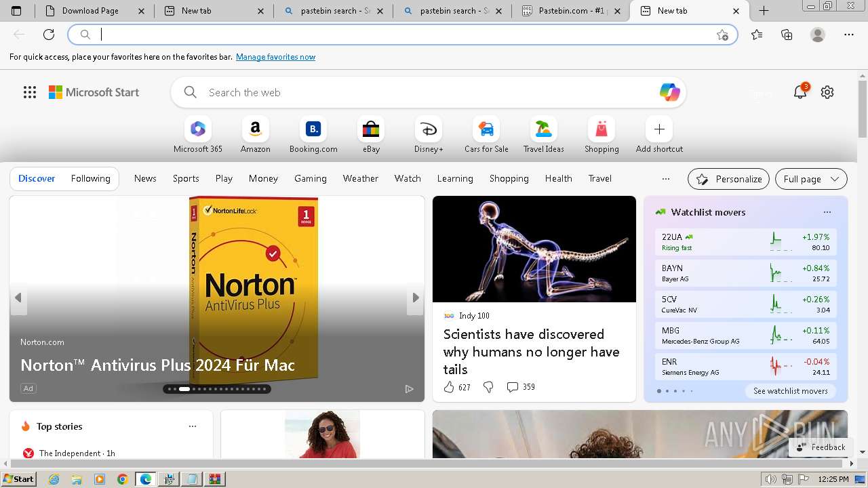Image resolution: width=868 pixels, height=488 pixels.
Task: Open page settings gear
Action: pos(827,92)
